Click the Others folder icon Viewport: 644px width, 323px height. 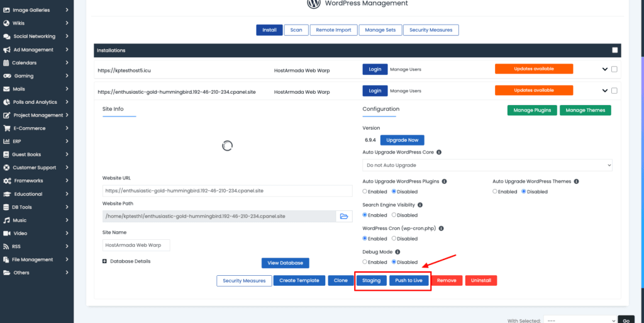click(x=6, y=273)
